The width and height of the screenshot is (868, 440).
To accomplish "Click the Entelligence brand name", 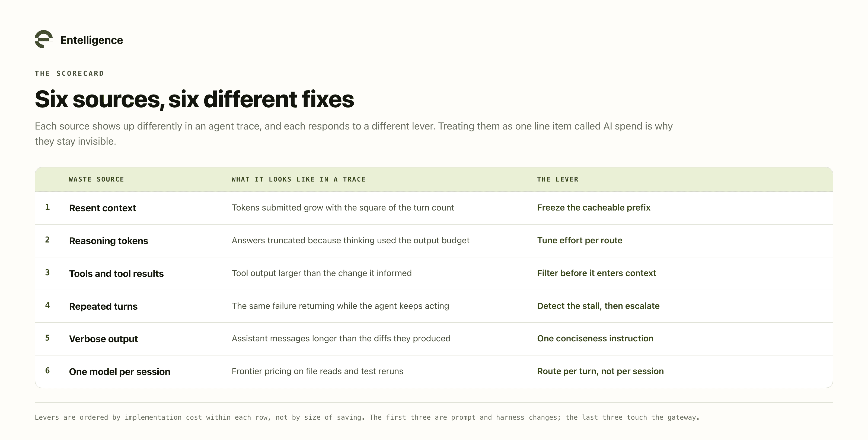I will (92, 40).
